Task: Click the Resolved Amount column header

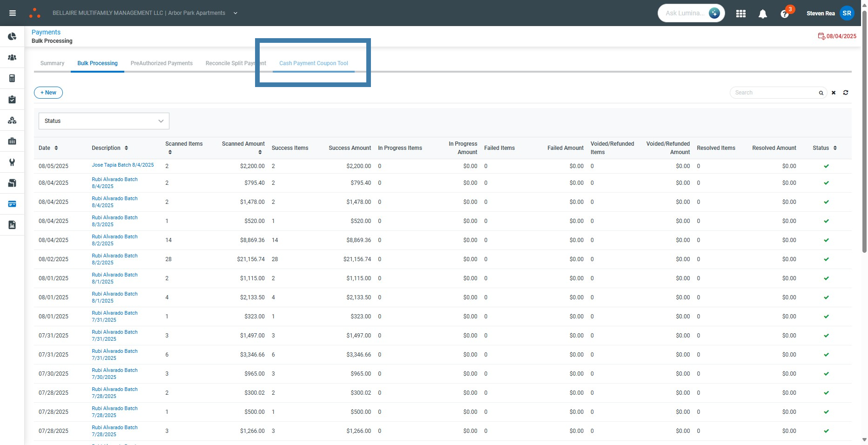Action: point(774,148)
